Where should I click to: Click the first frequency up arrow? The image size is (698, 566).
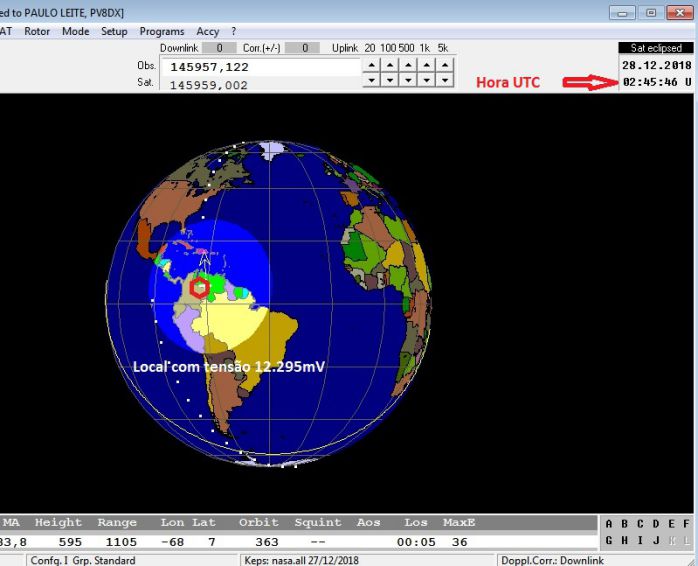[370, 65]
